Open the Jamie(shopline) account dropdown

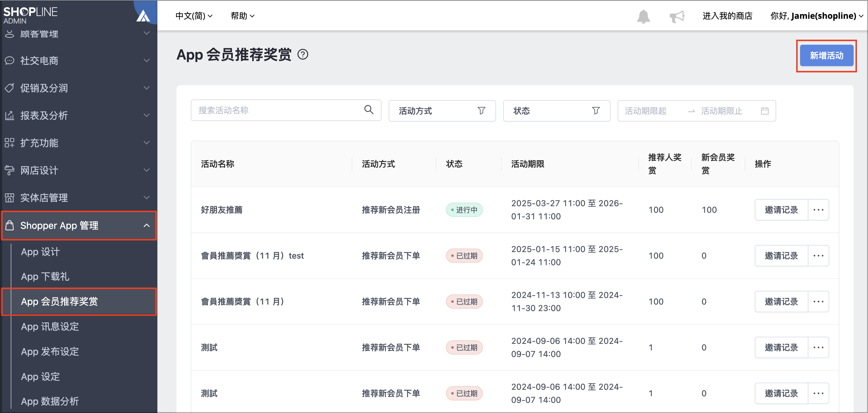point(816,16)
